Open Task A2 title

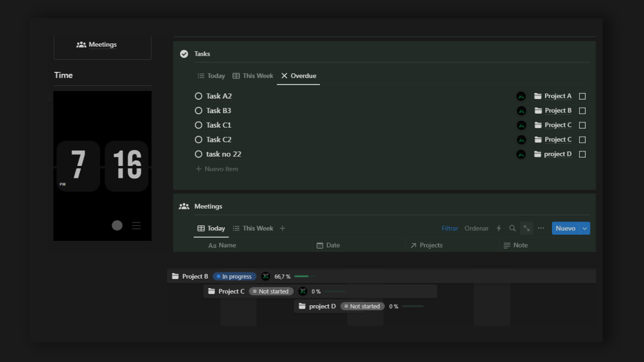219,96
